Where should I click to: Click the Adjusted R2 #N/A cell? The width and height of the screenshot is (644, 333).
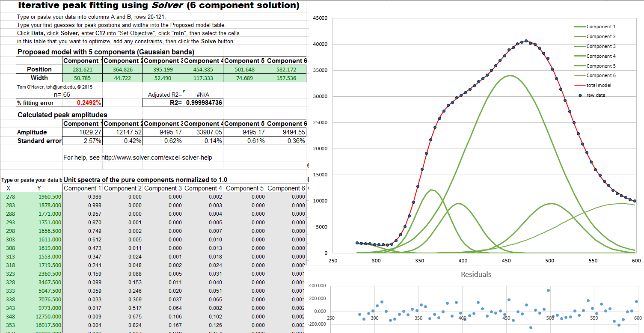(x=204, y=95)
